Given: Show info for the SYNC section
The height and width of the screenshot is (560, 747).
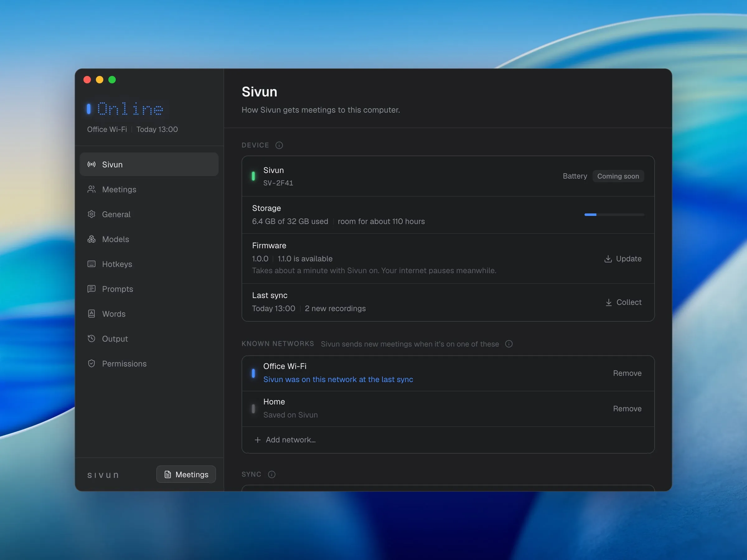Looking at the screenshot, I should [271, 474].
